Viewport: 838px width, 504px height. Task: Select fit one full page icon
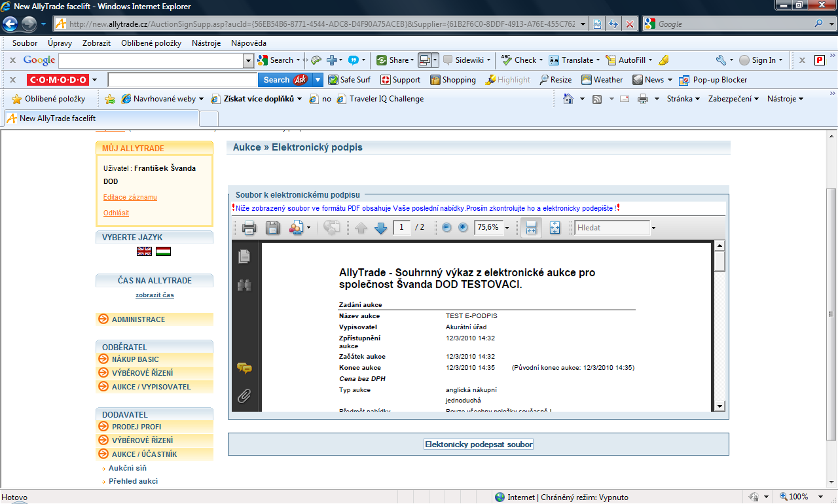[555, 228]
